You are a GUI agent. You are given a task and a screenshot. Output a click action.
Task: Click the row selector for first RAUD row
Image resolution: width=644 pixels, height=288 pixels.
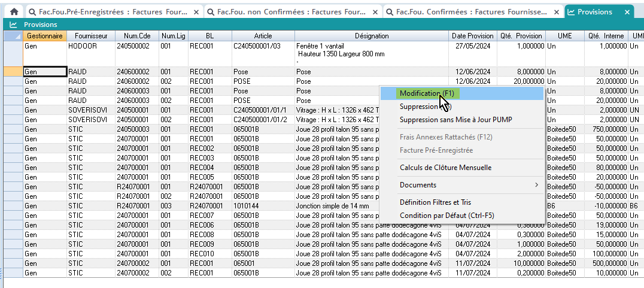[13, 72]
